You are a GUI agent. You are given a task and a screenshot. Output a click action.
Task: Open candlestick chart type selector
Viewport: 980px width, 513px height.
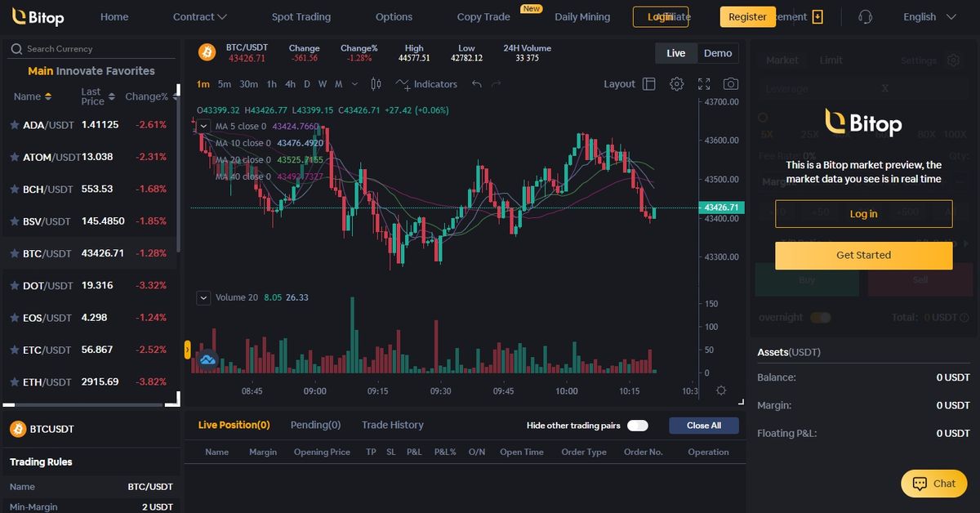coord(376,83)
